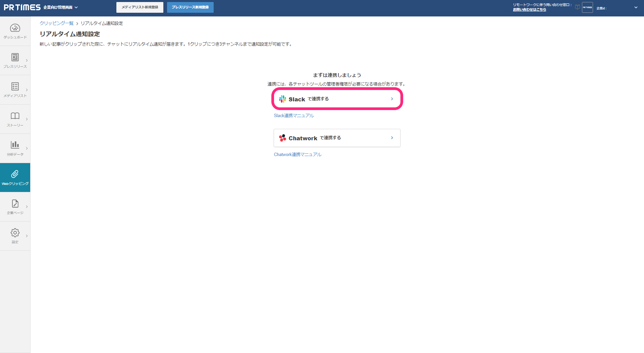The width and height of the screenshot is (644, 353).
Task: Open the Media List sidebar icon
Action: click(15, 87)
